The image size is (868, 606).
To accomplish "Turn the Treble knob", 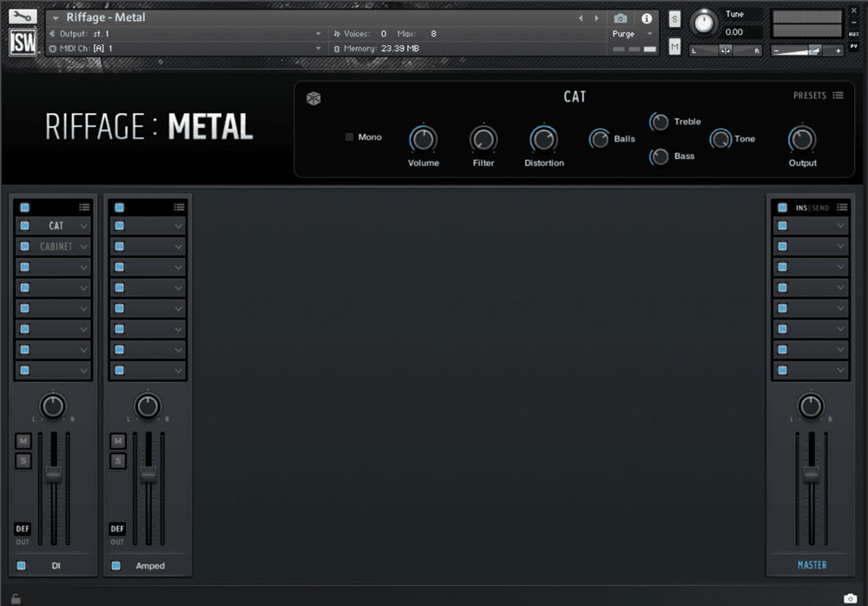I will tap(659, 122).
